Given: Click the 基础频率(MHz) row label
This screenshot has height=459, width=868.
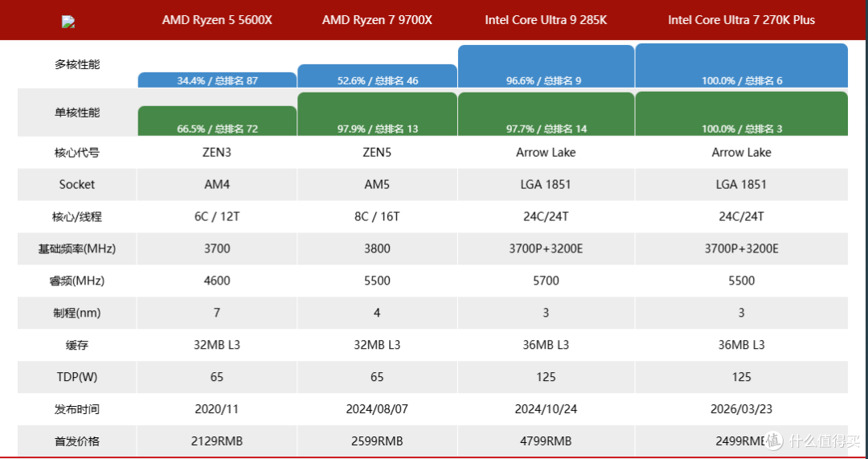Looking at the screenshot, I should pos(77,248).
